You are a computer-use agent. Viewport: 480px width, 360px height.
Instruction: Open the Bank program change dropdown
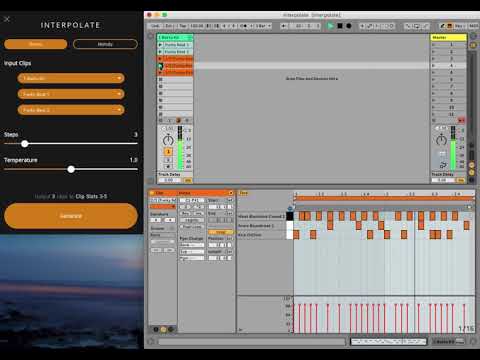pyautogui.click(x=192, y=245)
